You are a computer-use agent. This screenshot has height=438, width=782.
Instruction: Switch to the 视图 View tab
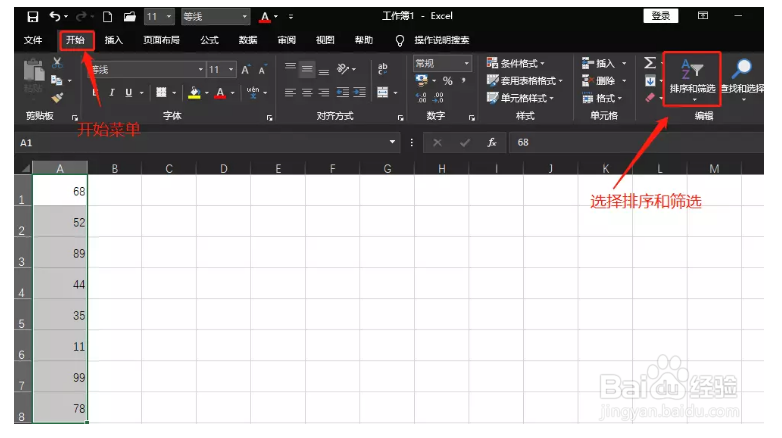(325, 40)
